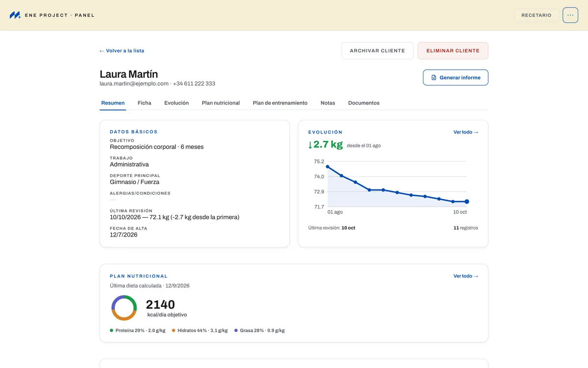
Task: Open Ver todo in Plan nutricional card
Action: (465, 276)
